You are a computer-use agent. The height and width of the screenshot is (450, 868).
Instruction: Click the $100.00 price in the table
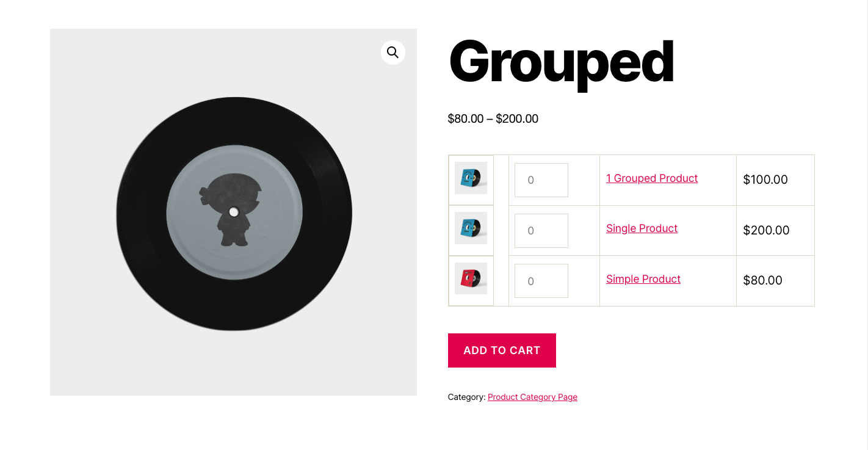(x=765, y=180)
